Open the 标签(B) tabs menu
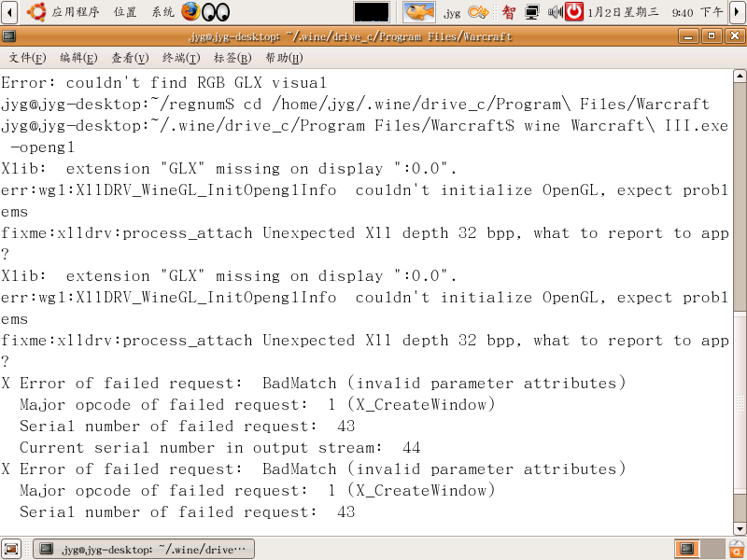747x560 pixels. click(233, 58)
